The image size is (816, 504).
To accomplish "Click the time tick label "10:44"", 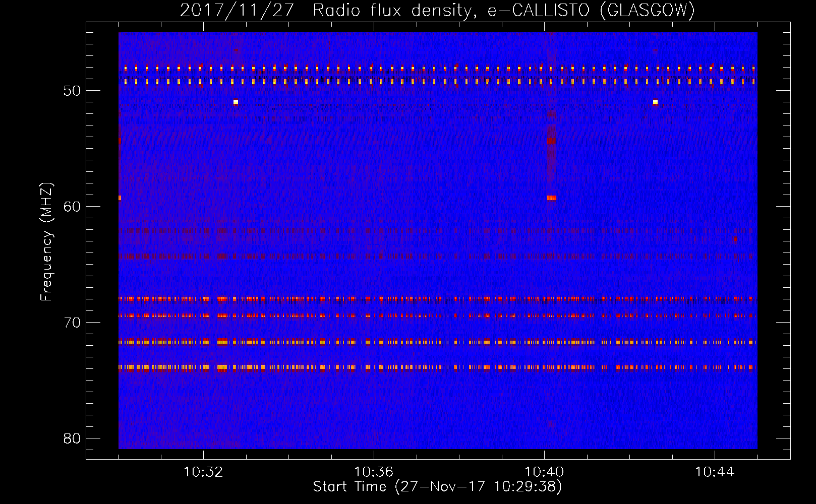I will tap(715, 472).
